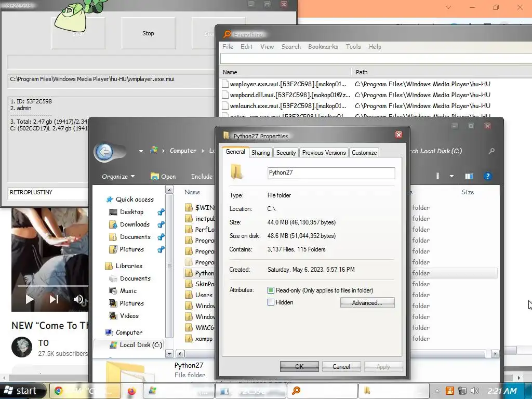
Task: Select wmplayer.exe.mui result in Everything
Action: coord(288,84)
